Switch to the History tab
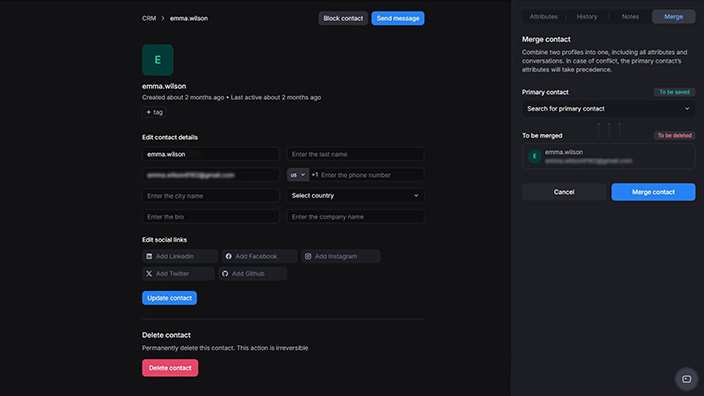704x396 pixels. coord(587,17)
